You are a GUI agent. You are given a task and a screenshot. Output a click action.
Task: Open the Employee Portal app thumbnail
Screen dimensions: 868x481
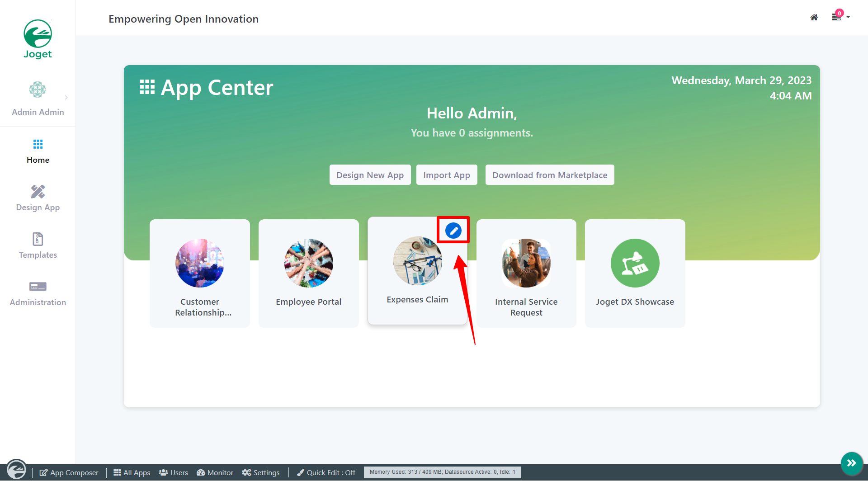point(309,263)
